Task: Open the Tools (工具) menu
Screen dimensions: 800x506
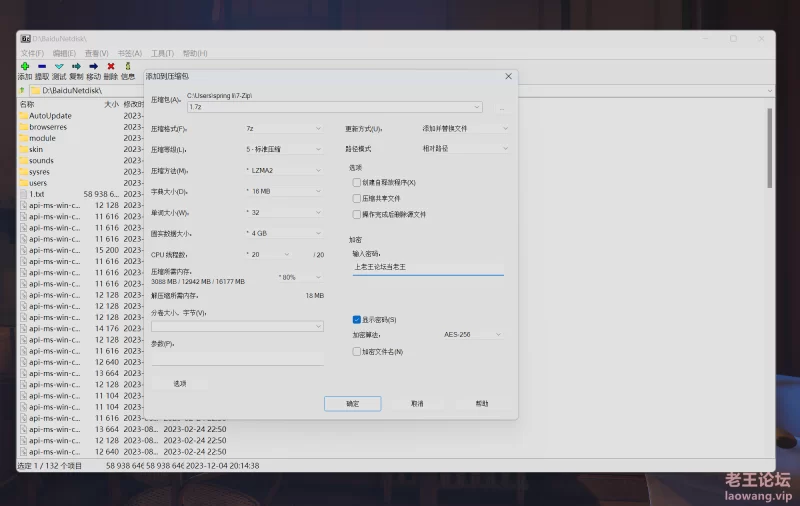Action: point(162,53)
